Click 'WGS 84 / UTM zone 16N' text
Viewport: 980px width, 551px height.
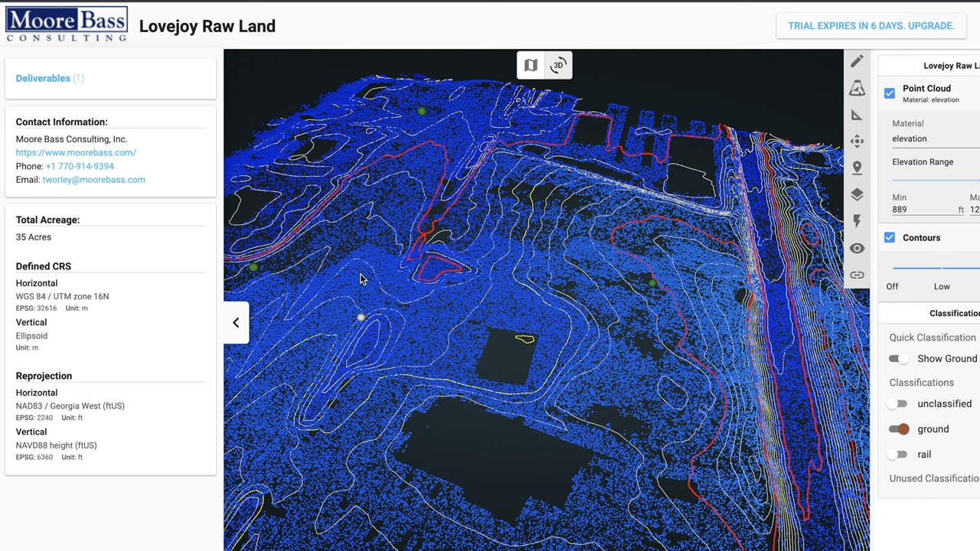[62, 296]
